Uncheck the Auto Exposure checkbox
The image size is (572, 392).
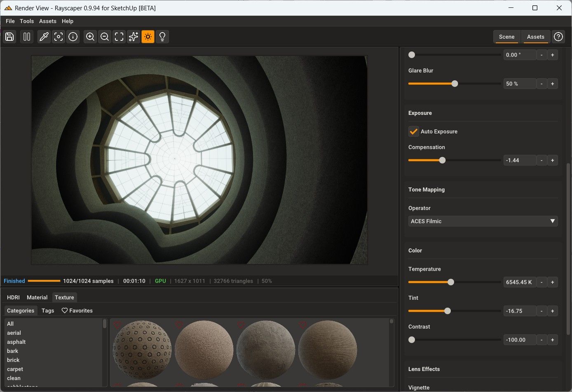(413, 131)
